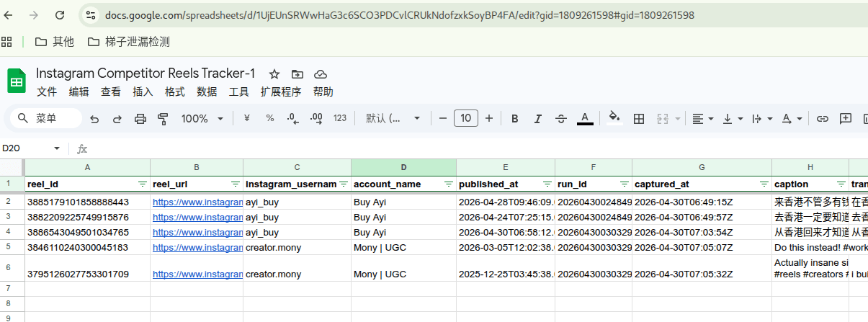Increase font size with plus button

click(x=489, y=118)
